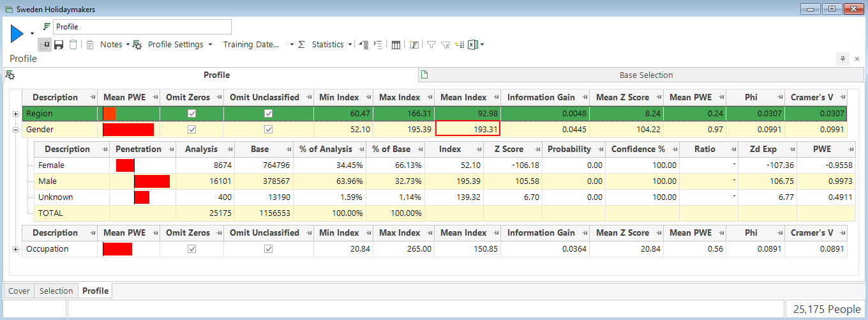Toggle Omit Unclassified checkbox for Gender
The height and width of the screenshot is (320, 868).
click(x=269, y=130)
